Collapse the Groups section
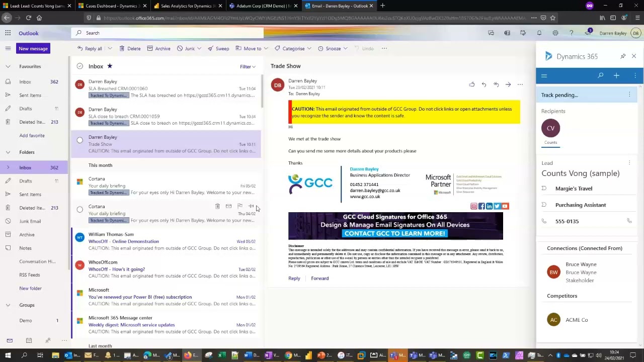 point(8,305)
